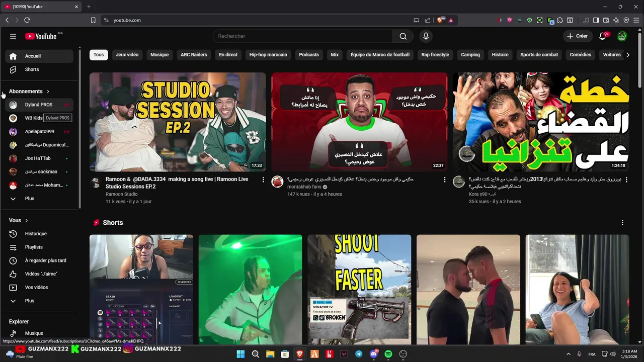
Task: Open montakhab fans channel link
Action: click(304, 187)
